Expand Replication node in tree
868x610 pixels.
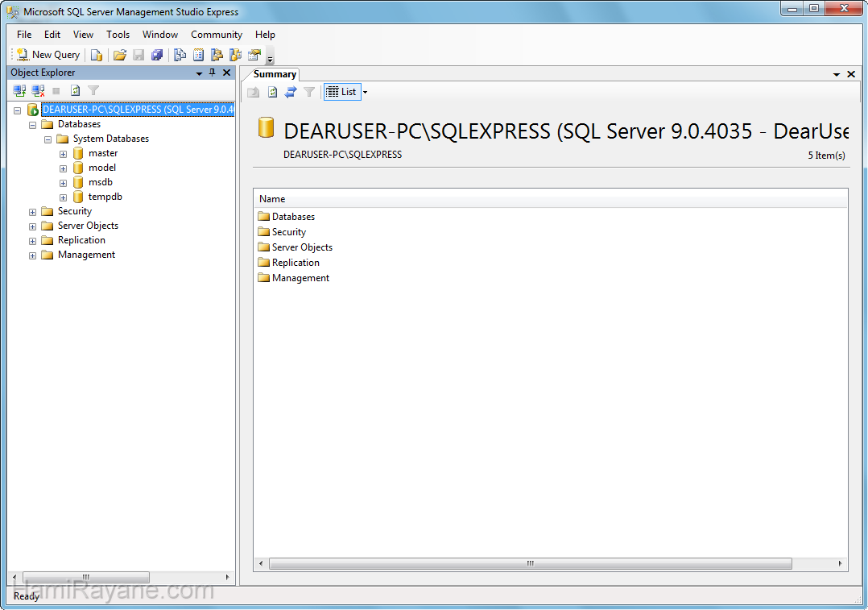tap(33, 241)
